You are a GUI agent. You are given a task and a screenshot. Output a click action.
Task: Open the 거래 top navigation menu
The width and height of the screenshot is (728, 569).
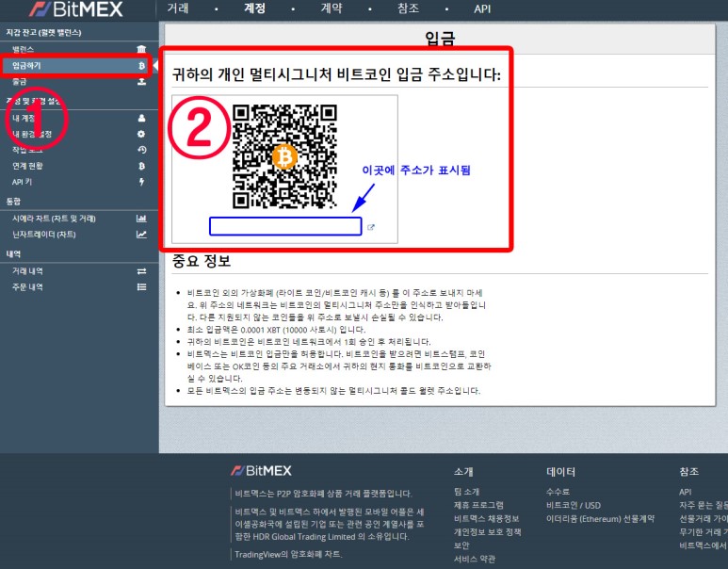[x=178, y=8]
